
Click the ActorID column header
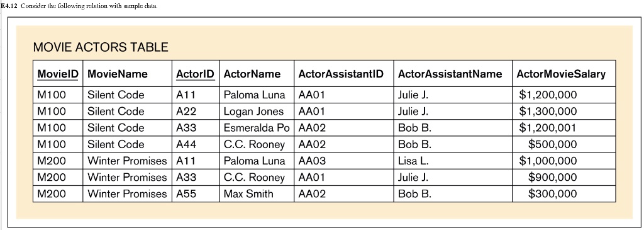[x=196, y=74]
